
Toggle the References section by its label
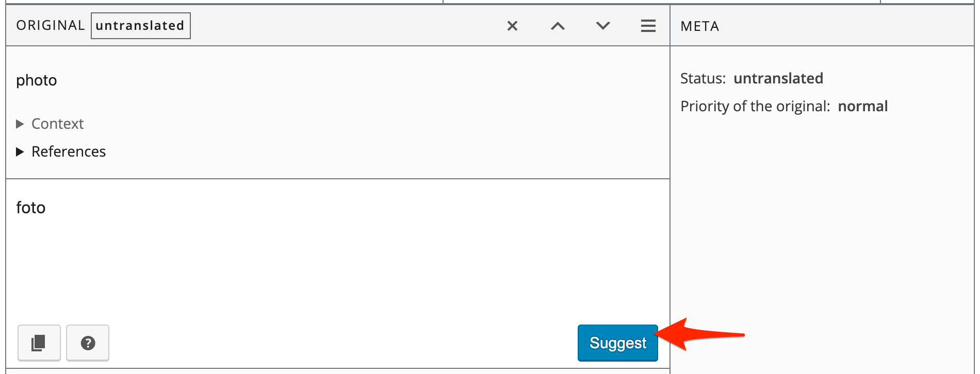click(69, 151)
